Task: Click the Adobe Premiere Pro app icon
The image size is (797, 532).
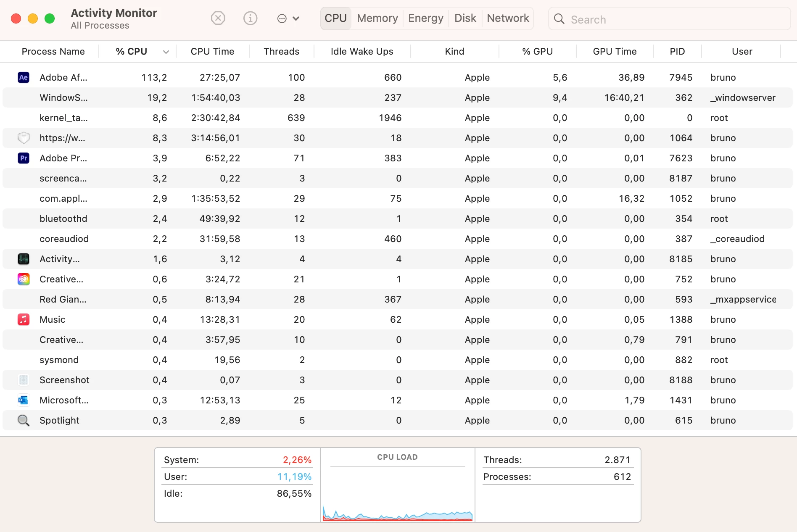Action: point(24,158)
